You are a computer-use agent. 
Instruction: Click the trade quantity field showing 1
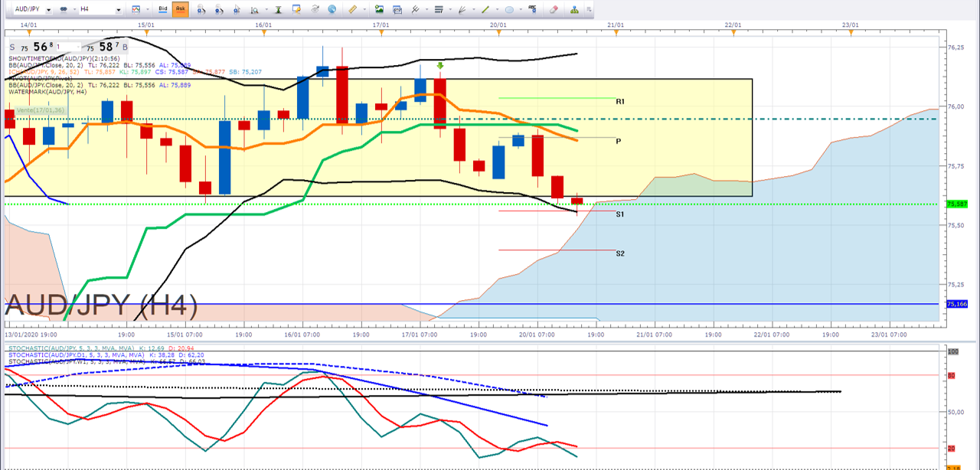[67, 47]
